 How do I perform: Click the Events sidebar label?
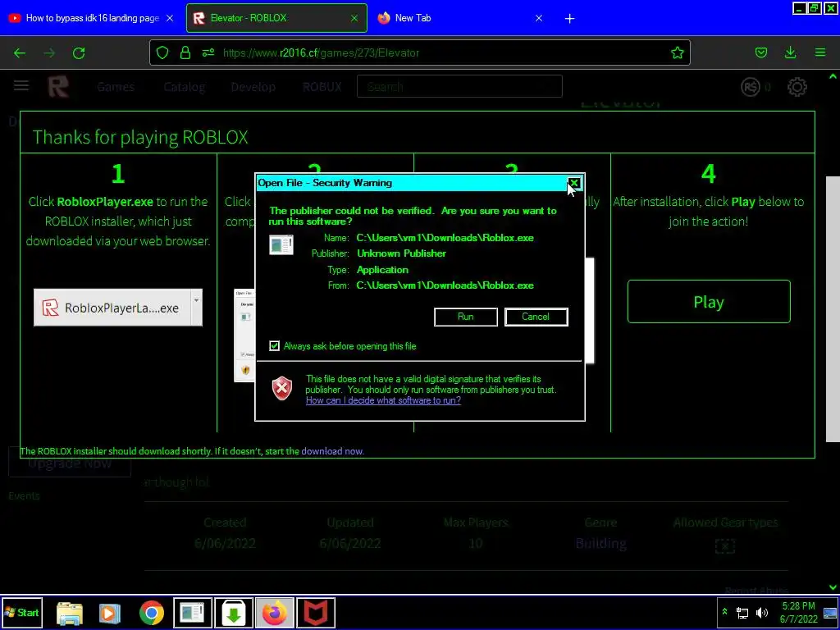24,495
